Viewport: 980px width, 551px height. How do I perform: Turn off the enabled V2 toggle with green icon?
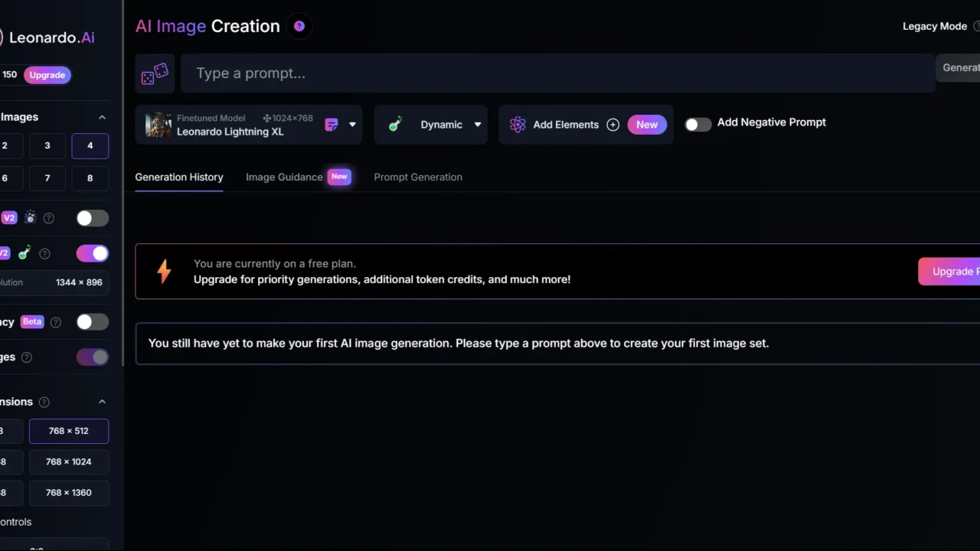pyautogui.click(x=92, y=253)
